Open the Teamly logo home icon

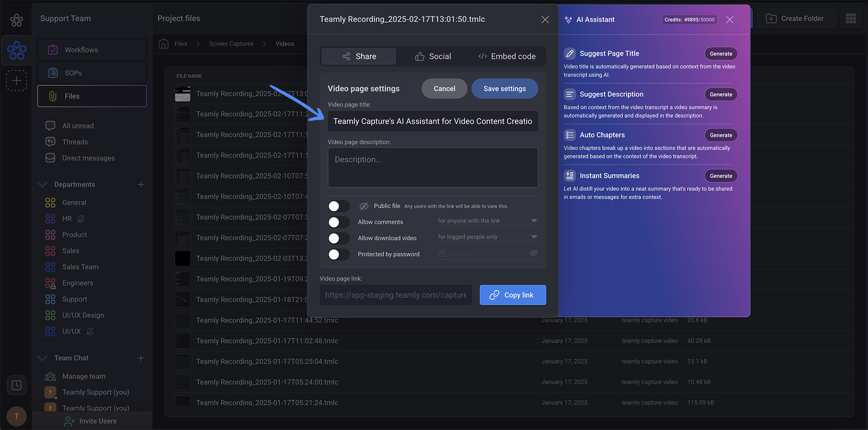(x=16, y=20)
